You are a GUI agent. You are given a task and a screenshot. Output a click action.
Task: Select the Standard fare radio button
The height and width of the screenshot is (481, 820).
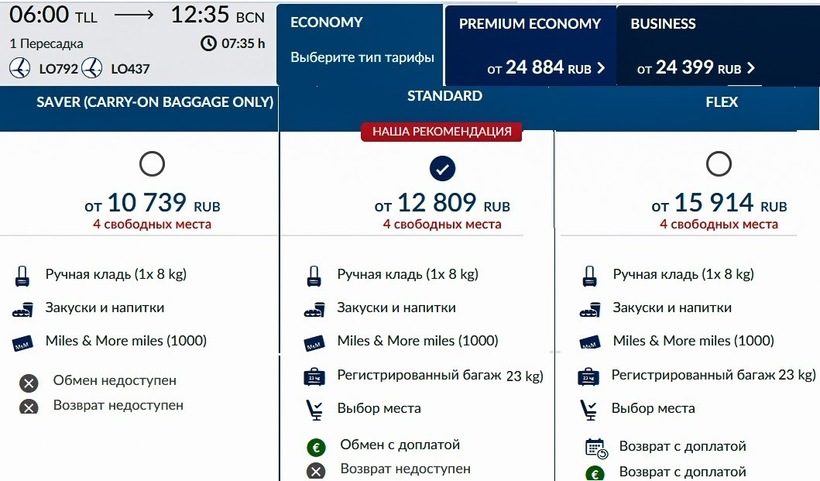pos(440,167)
